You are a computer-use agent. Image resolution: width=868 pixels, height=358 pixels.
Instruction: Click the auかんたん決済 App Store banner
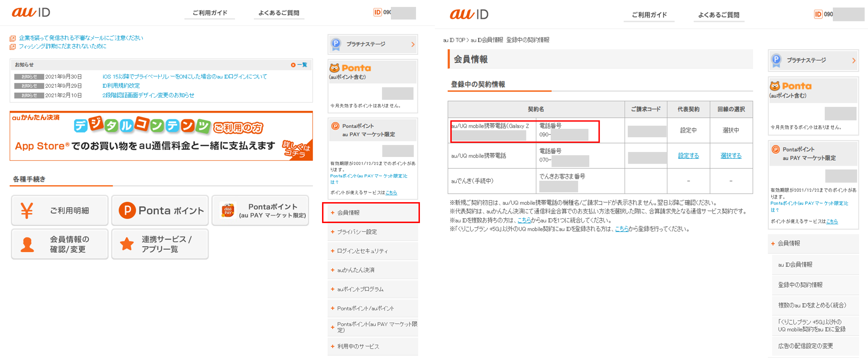click(161, 136)
